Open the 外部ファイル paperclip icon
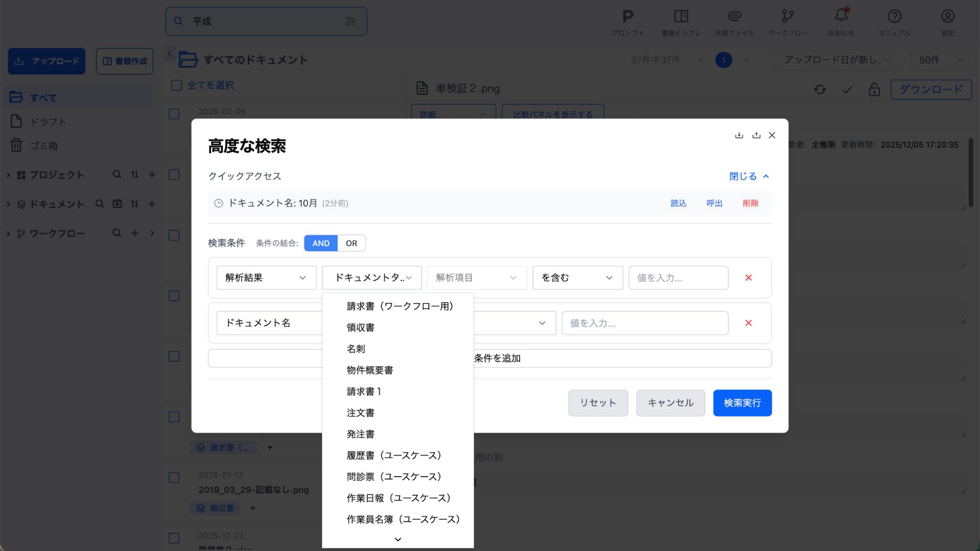 [x=734, y=16]
